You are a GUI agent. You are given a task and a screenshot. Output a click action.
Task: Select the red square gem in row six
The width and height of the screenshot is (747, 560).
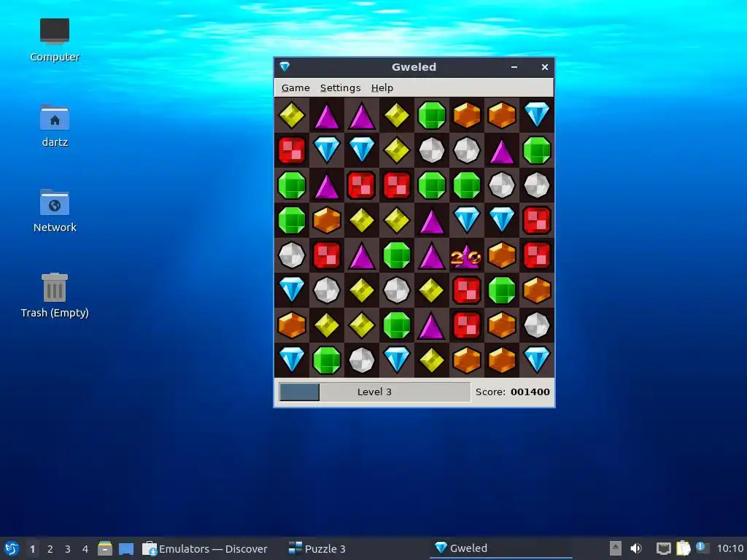(x=467, y=290)
